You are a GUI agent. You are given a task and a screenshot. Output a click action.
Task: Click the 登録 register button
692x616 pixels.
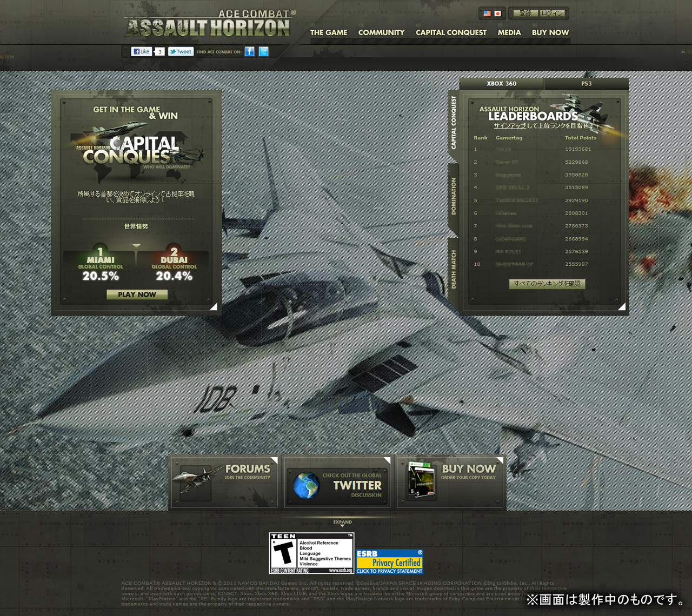click(525, 14)
